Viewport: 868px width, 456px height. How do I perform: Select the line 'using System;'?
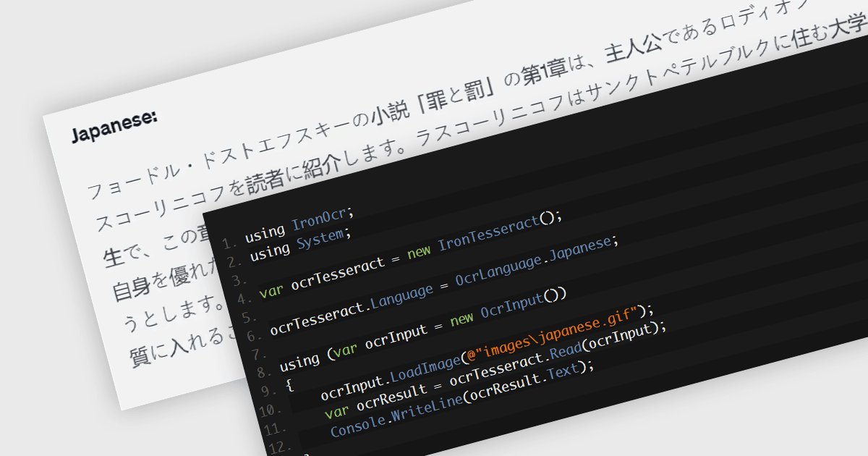(x=300, y=245)
